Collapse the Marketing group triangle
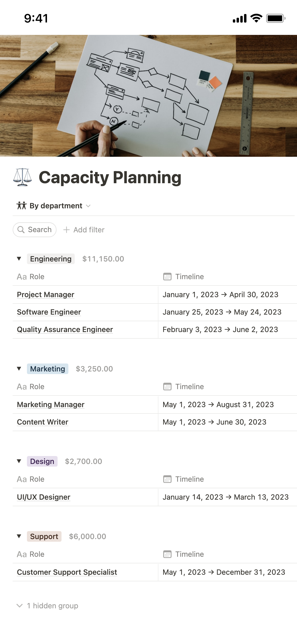The image size is (297, 644). tap(19, 369)
